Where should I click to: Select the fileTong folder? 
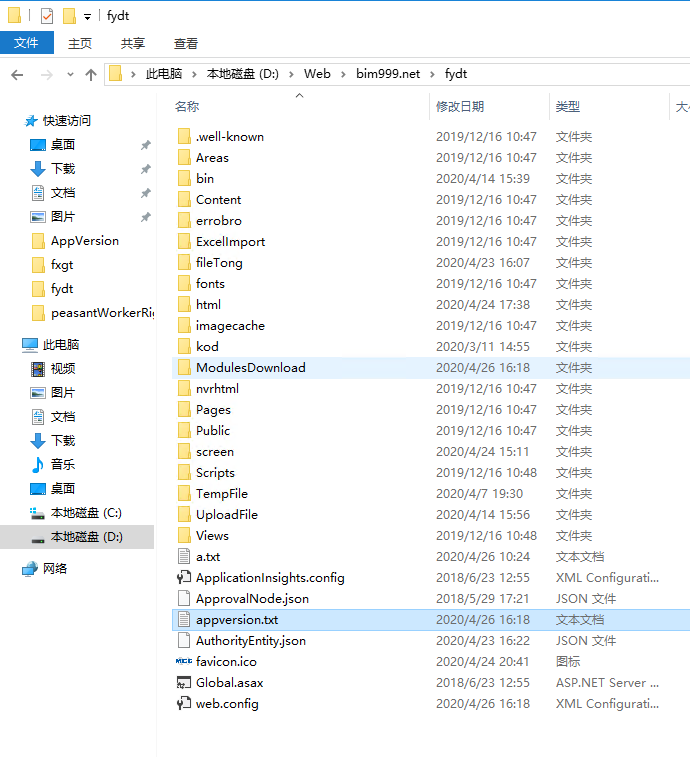(219, 263)
